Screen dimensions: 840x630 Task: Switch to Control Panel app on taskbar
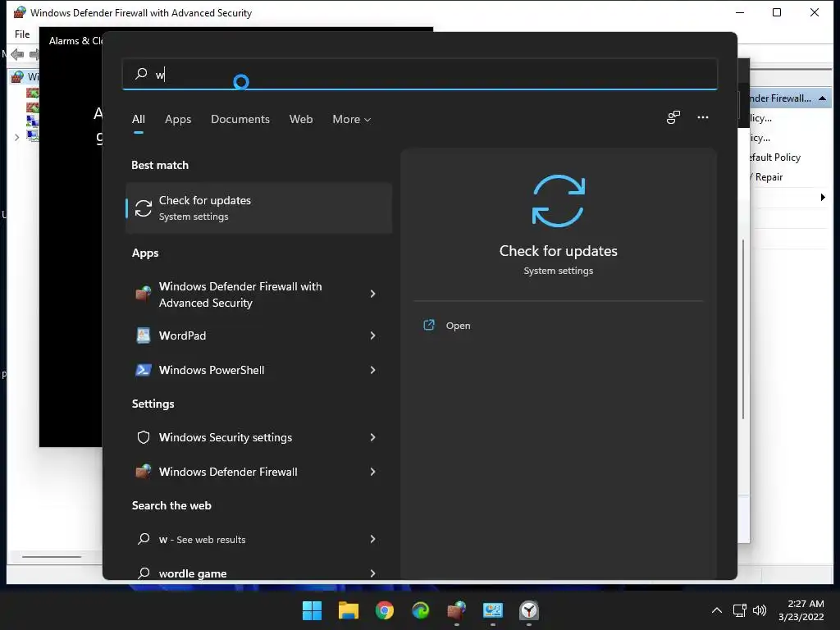(493, 610)
